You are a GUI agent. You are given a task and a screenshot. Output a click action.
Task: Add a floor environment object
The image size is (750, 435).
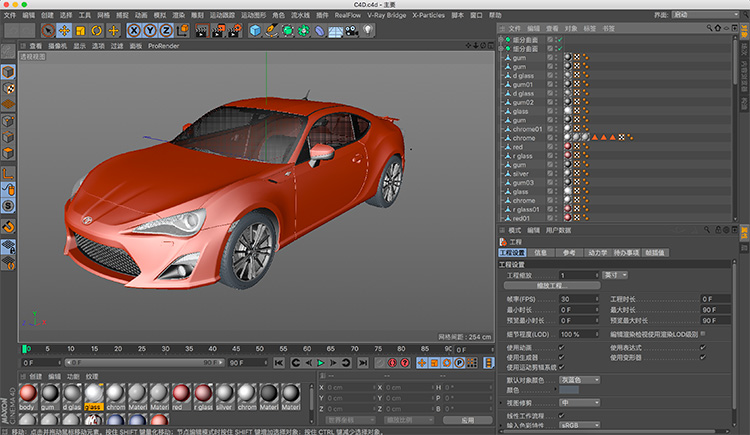pyautogui.click(x=335, y=31)
